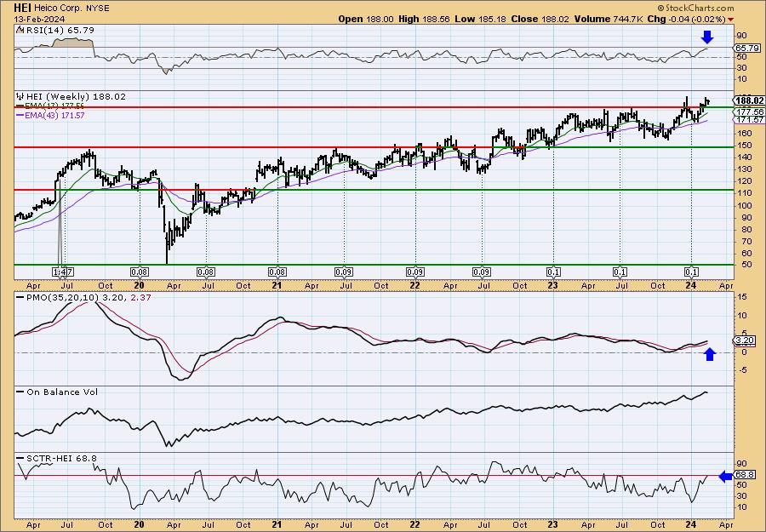Click the 1:47 split marker

click(62, 272)
